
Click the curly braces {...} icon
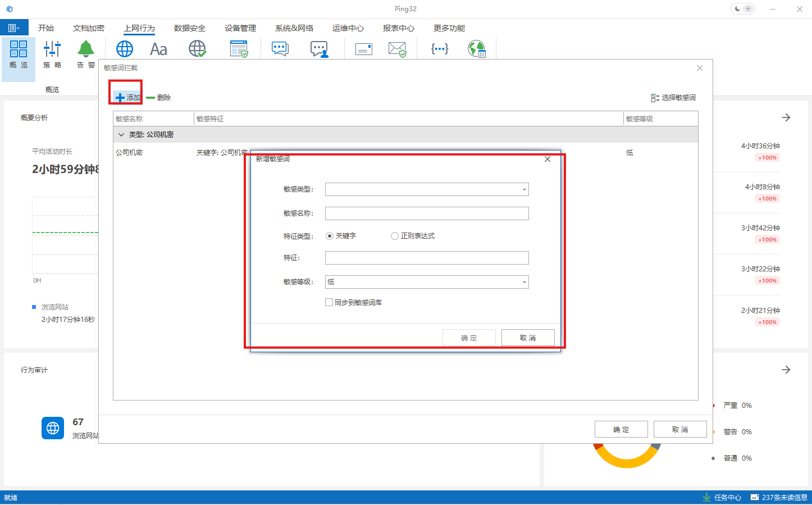(440, 49)
